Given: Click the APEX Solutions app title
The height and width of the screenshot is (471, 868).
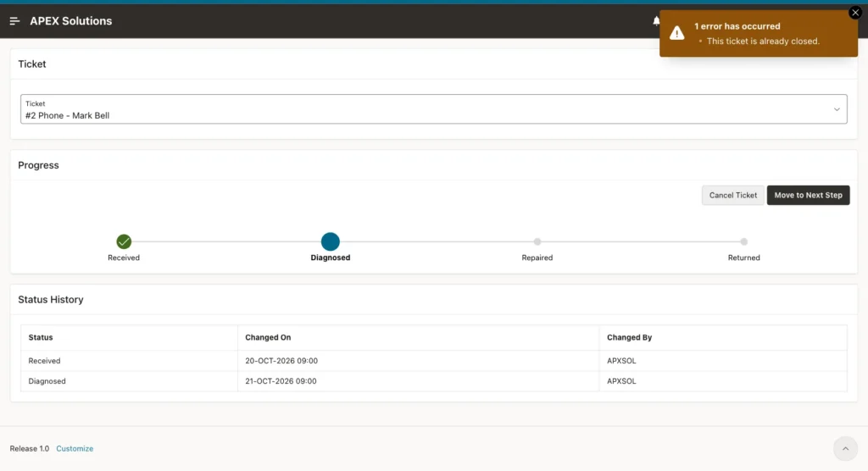Looking at the screenshot, I should (71, 21).
